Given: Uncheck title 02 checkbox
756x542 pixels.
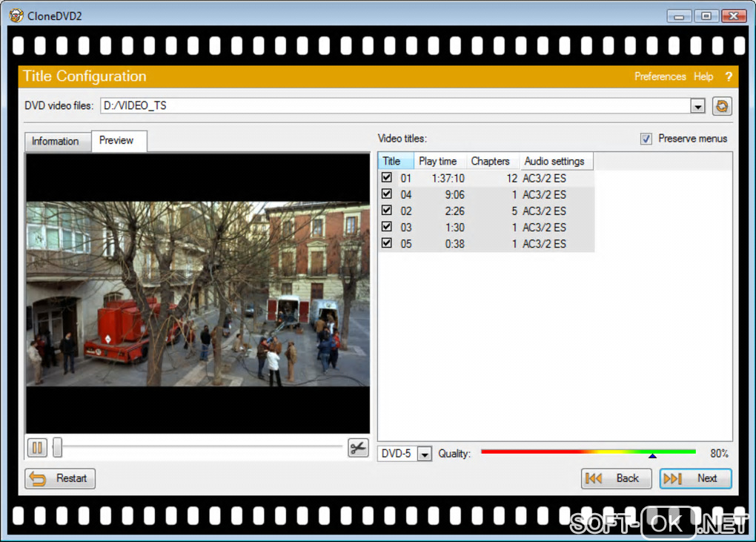Looking at the screenshot, I should pos(387,211).
